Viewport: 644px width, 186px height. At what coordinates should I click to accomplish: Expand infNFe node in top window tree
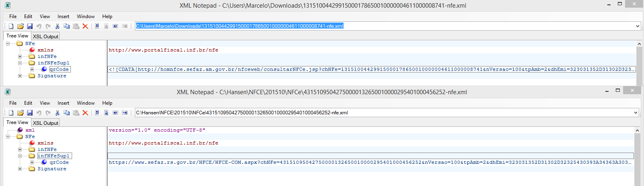pyautogui.click(x=20, y=56)
